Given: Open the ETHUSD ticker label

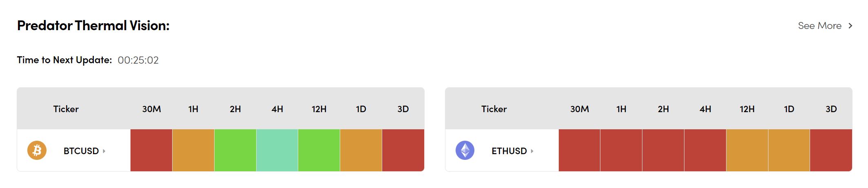Looking at the screenshot, I should coord(509,151).
